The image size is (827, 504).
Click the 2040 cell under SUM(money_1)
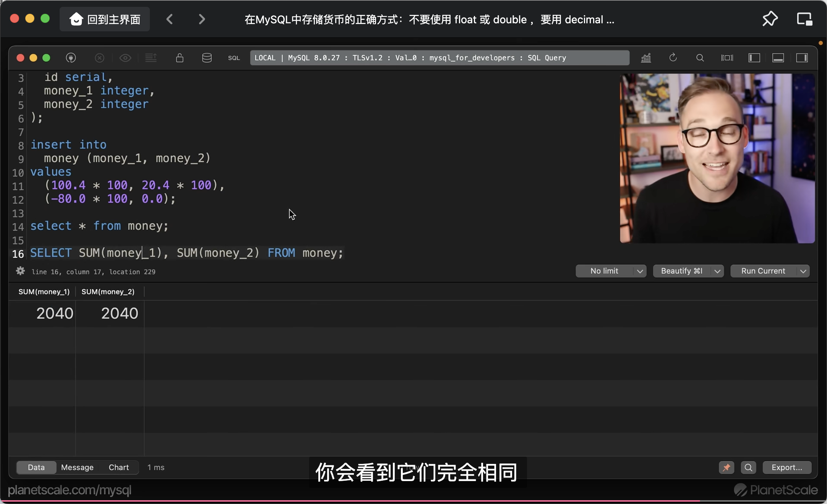pos(43,313)
